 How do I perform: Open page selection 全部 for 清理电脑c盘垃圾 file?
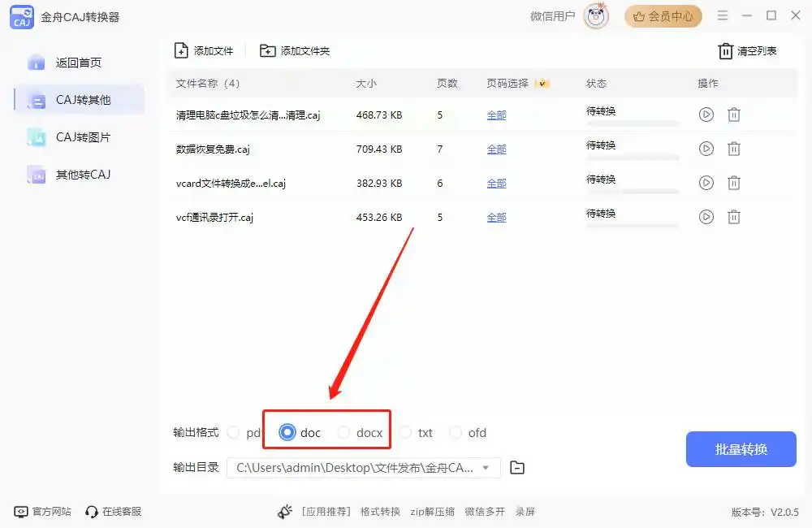click(497, 115)
